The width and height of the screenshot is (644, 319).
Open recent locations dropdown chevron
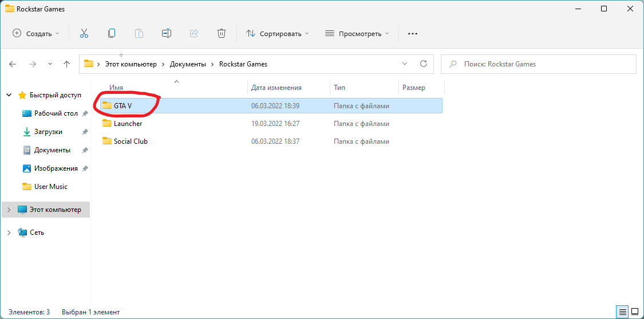(50, 64)
